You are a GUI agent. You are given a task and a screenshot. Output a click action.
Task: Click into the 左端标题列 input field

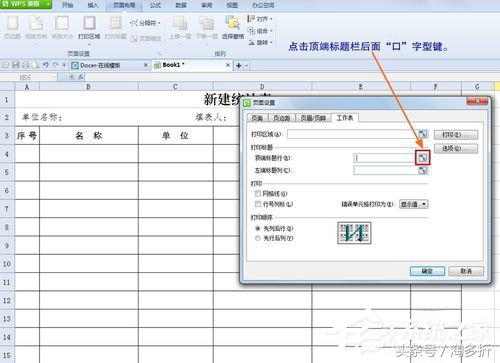point(385,171)
